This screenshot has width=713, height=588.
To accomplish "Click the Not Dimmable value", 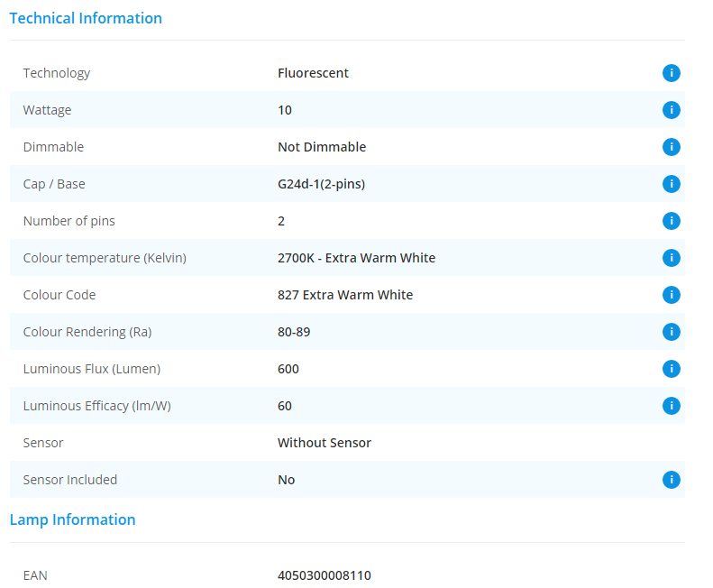I will point(322,147).
